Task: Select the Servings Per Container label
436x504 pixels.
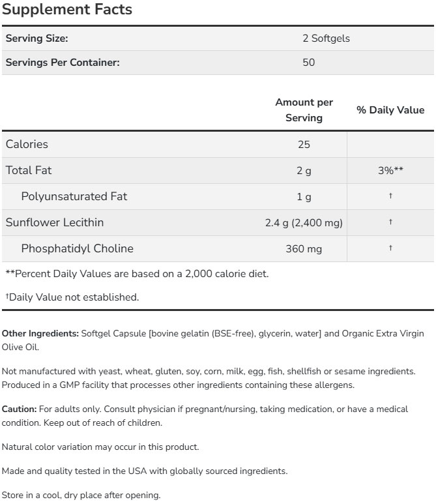Action: tap(63, 63)
